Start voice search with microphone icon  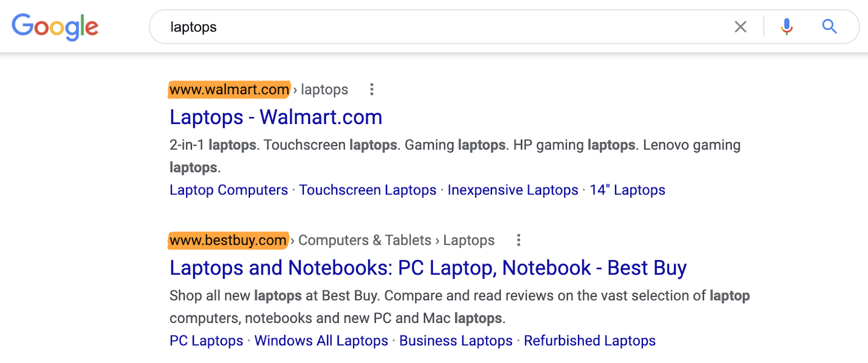click(787, 27)
